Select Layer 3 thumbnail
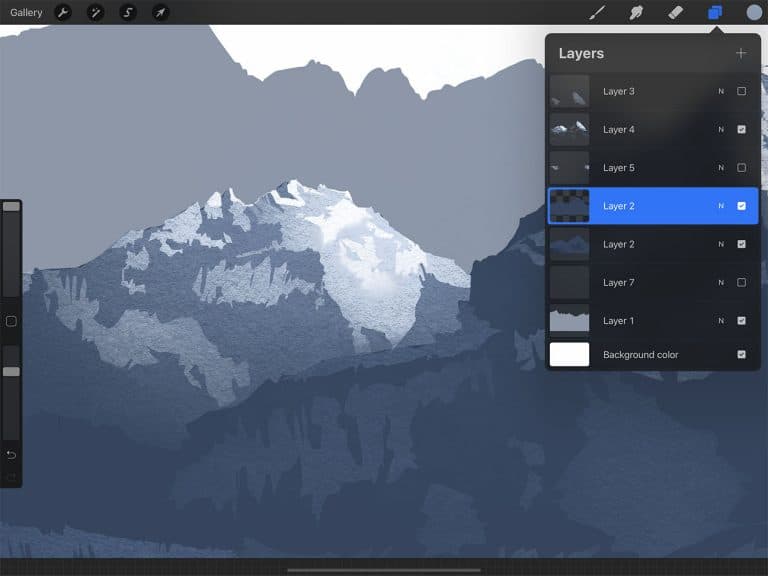This screenshot has height=576, width=768. pyautogui.click(x=569, y=91)
